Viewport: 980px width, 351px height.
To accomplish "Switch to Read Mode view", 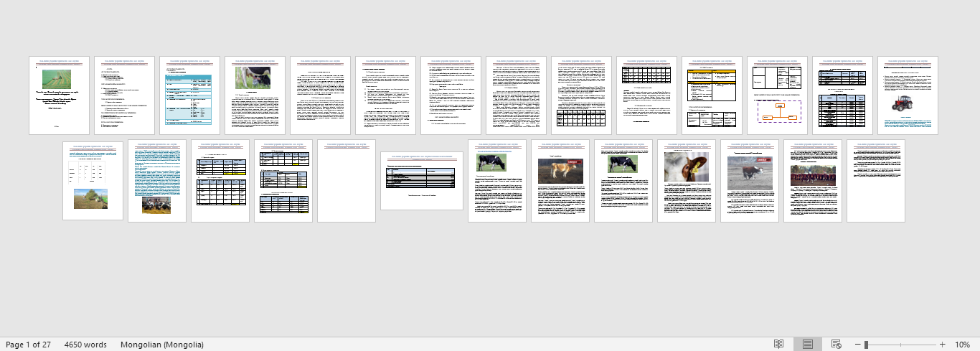I will [778, 345].
